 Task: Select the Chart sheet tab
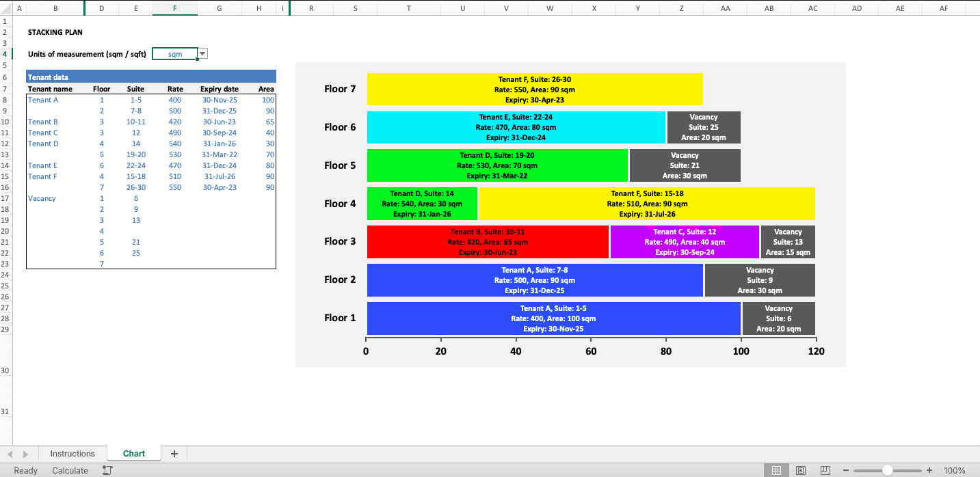coord(133,453)
